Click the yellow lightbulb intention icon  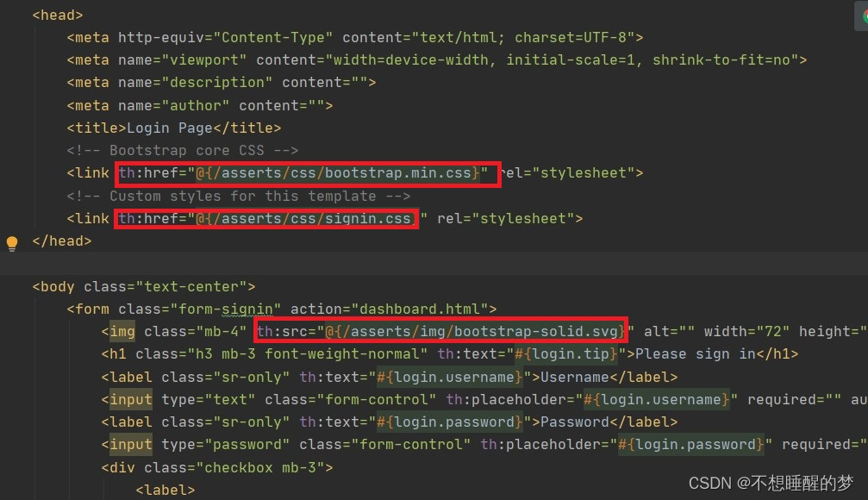click(11, 243)
